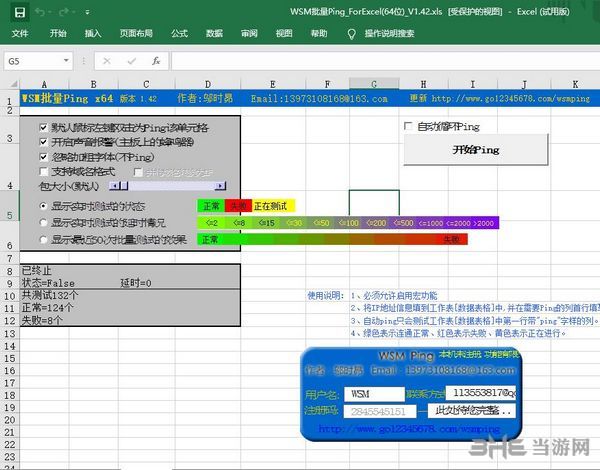Click the Name Box showing G5
Screen dimensions: 600x470
click(33, 61)
